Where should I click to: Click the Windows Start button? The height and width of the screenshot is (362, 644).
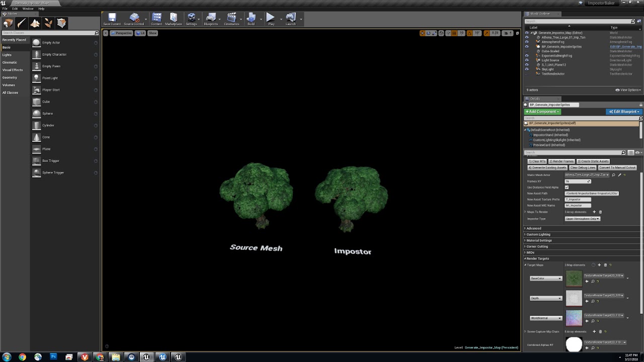point(7,357)
